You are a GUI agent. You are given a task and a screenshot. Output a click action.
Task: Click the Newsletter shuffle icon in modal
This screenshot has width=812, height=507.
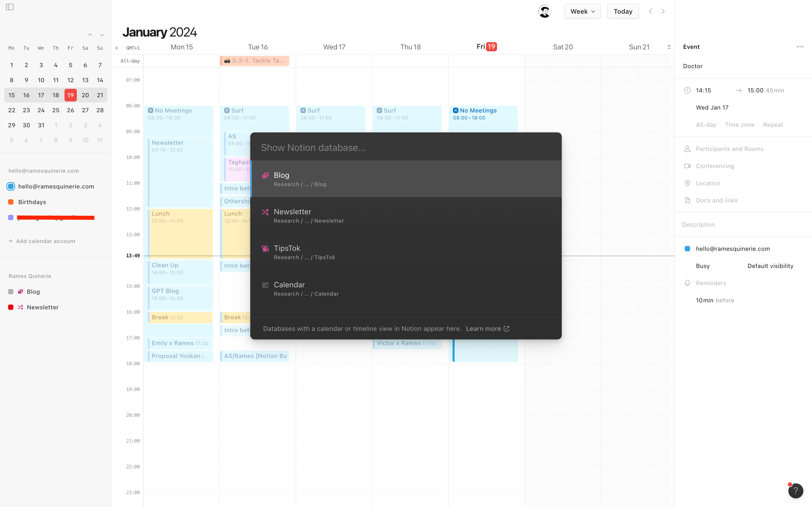coord(264,211)
